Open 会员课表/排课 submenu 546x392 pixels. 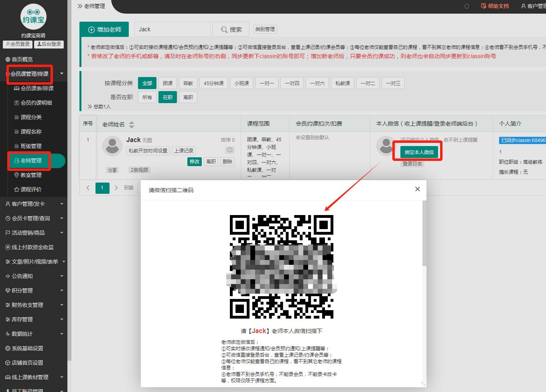point(34,88)
